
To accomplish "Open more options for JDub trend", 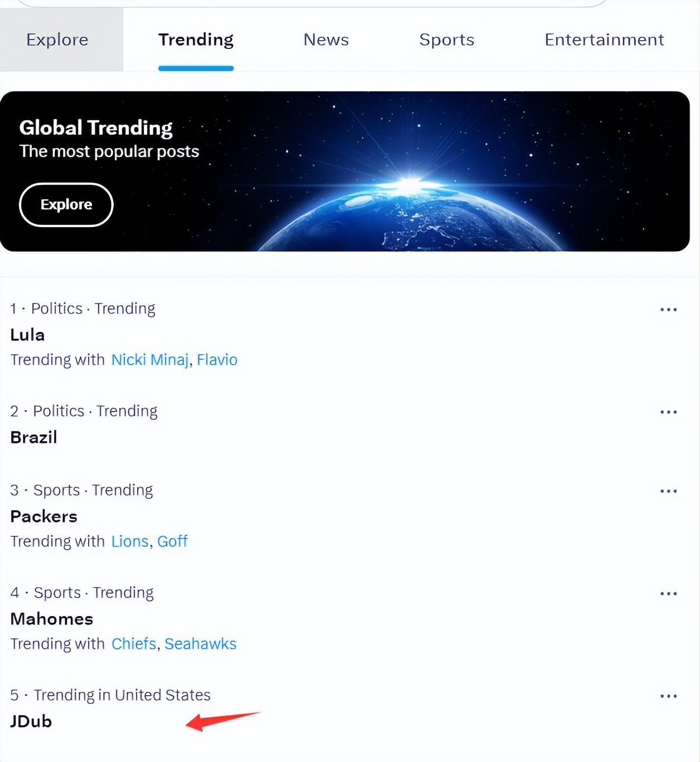I will (668, 696).
